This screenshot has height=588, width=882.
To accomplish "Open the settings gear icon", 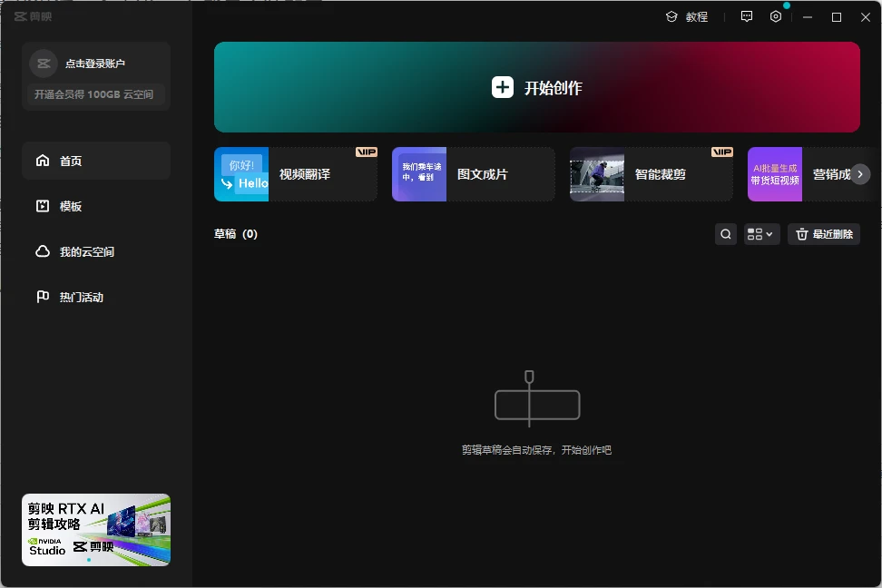I will tap(775, 16).
